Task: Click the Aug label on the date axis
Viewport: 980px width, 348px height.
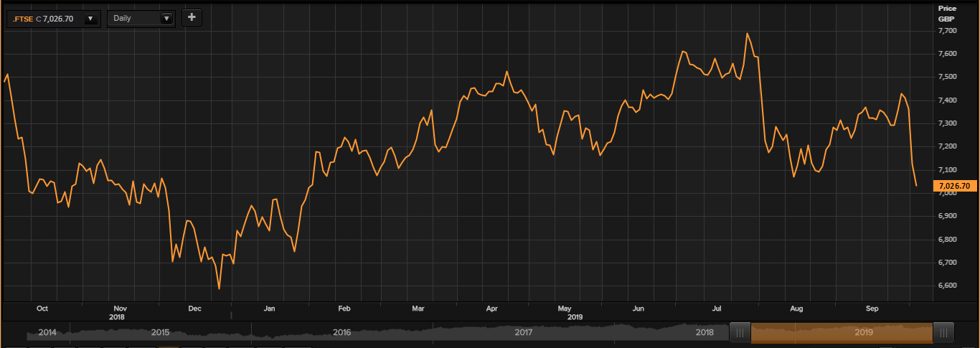Action: [x=796, y=309]
